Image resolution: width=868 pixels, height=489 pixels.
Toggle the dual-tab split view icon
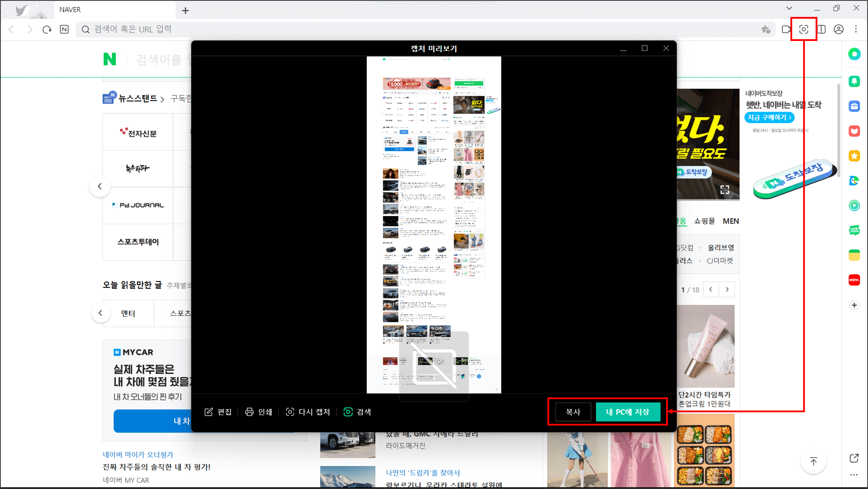821,29
